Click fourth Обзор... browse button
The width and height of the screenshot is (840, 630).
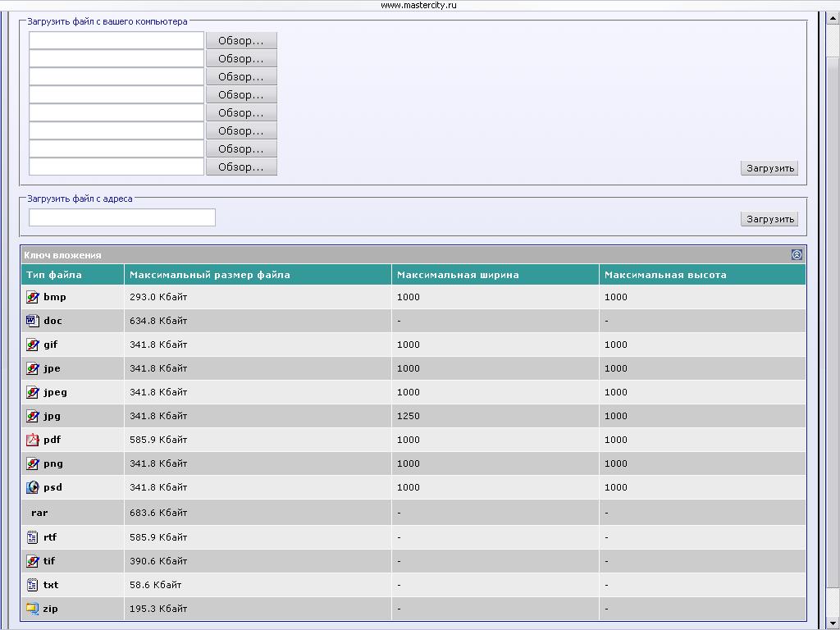pyautogui.click(x=242, y=95)
